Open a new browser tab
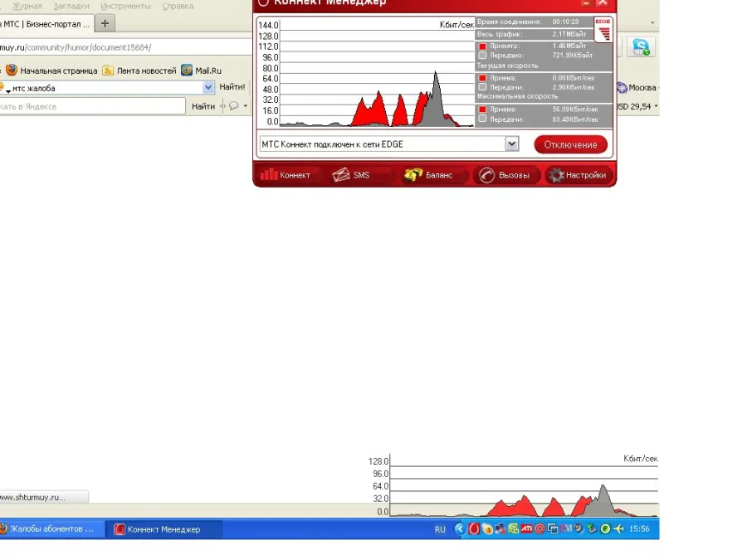 [x=105, y=23]
